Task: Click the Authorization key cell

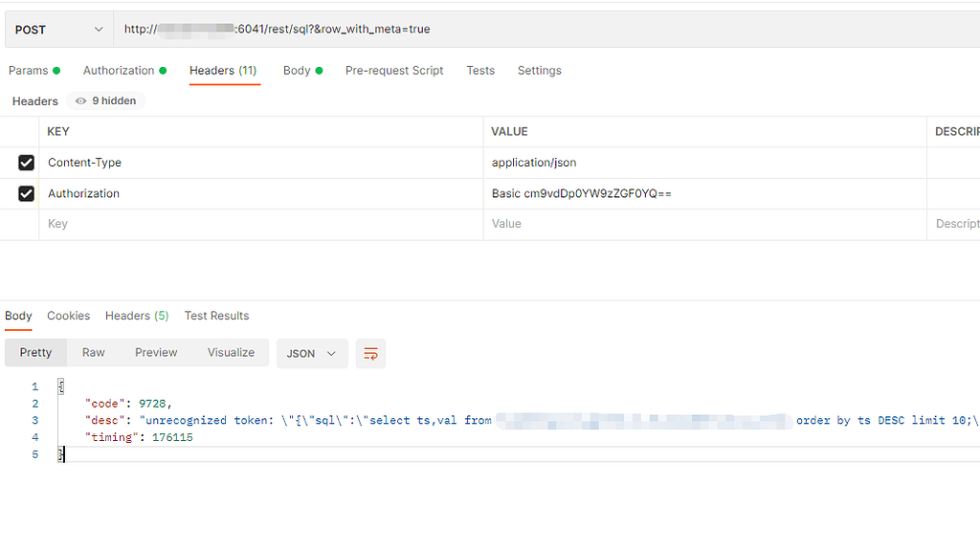Action: click(x=261, y=193)
